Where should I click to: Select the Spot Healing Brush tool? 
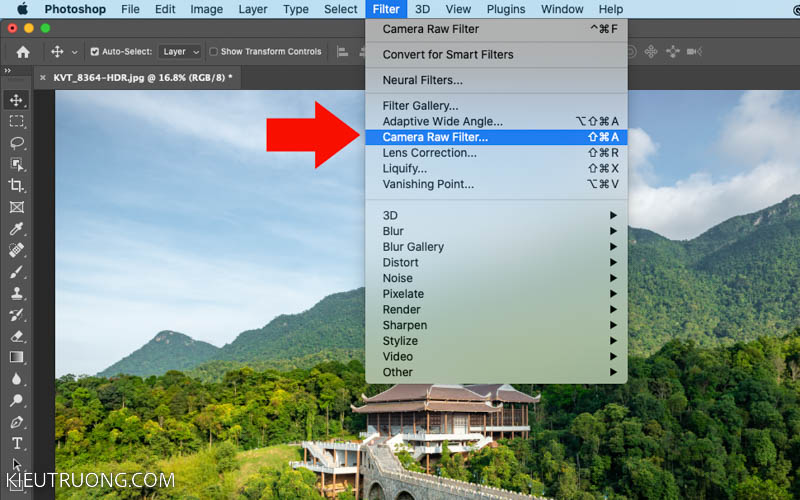(16, 250)
